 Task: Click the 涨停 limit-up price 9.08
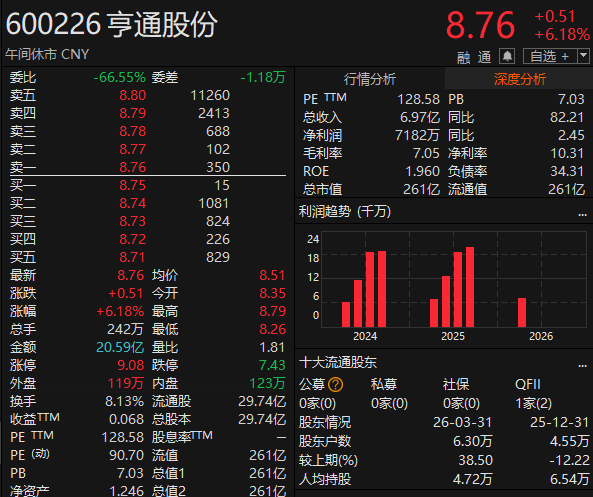[x=131, y=365]
